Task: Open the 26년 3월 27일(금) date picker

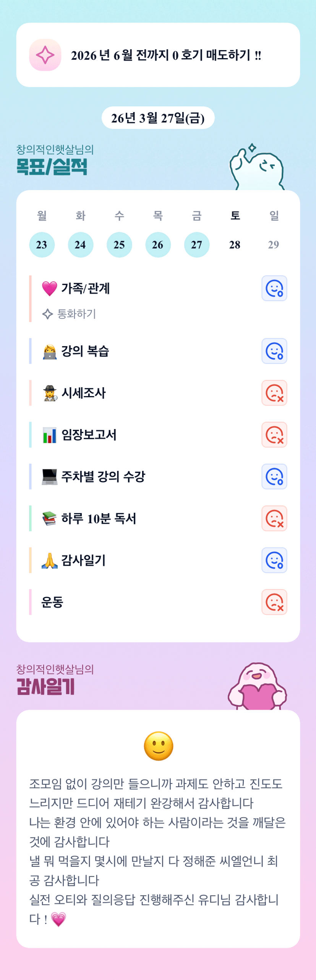Action: click(158, 118)
